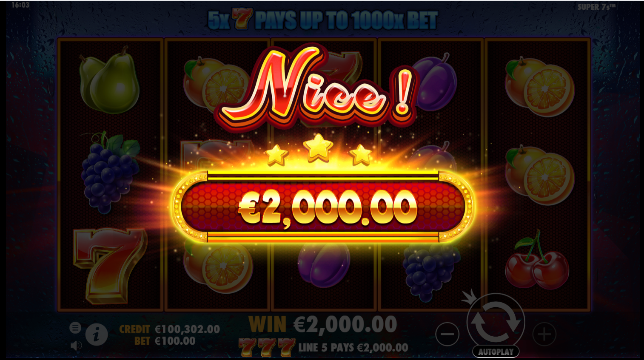Click the cherries symbol on fifth reel
Image resolution: width=644 pixels, height=360 pixels.
pos(537,260)
